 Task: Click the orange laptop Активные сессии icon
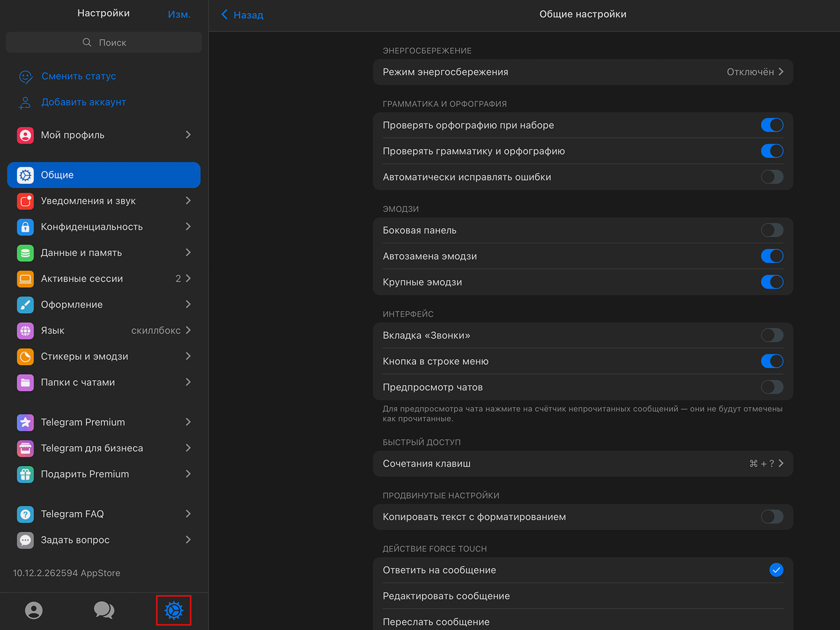pos(25,279)
